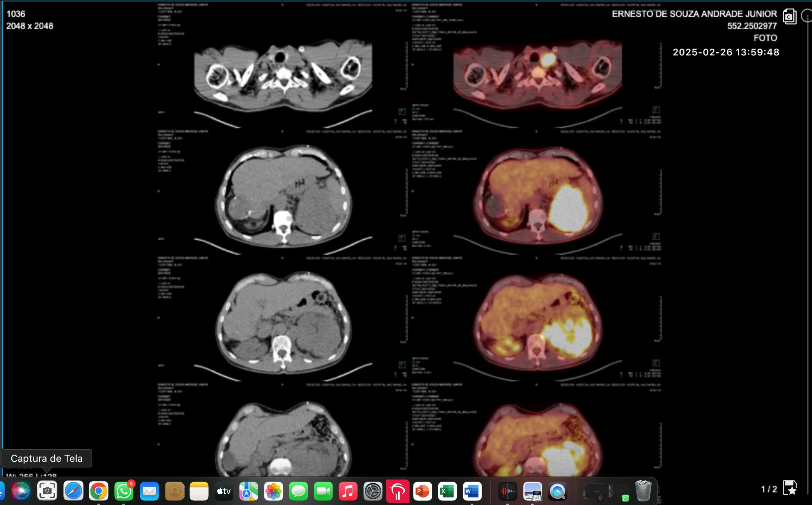Open the Screenshot app in the dock
812x505 pixels.
click(47, 491)
